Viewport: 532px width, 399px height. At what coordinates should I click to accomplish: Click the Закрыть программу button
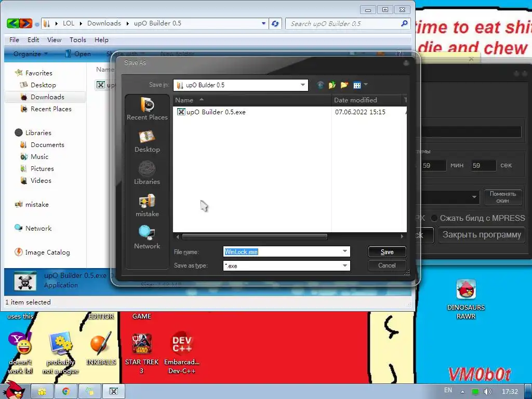[482, 235]
